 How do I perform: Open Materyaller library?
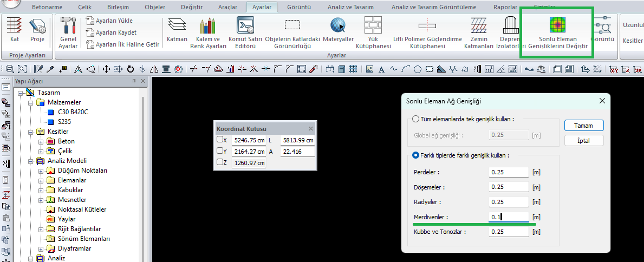(x=338, y=31)
